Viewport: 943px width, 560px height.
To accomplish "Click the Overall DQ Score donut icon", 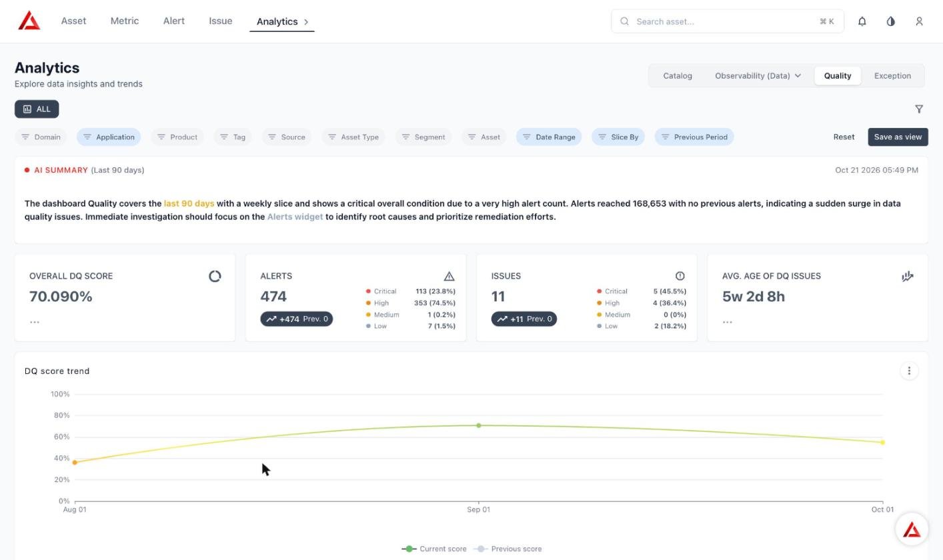I will pos(215,276).
